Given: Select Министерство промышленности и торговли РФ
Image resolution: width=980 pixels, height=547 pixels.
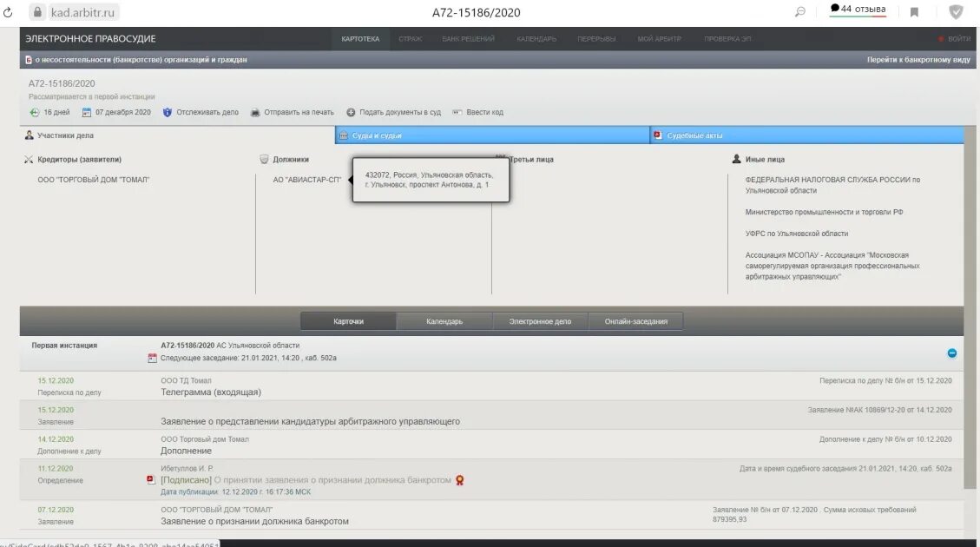Looking at the screenshot, I should click(x=824, y=212).
